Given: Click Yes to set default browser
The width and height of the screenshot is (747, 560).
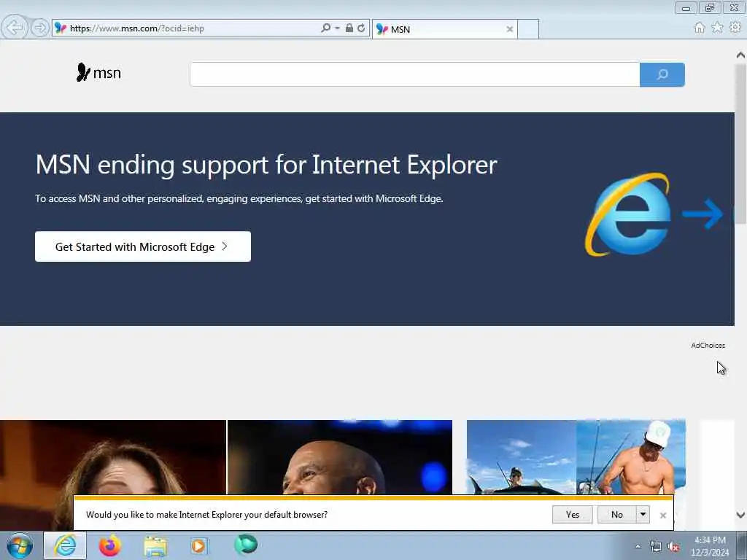Looking at the screenshot, I should (573, 514).
